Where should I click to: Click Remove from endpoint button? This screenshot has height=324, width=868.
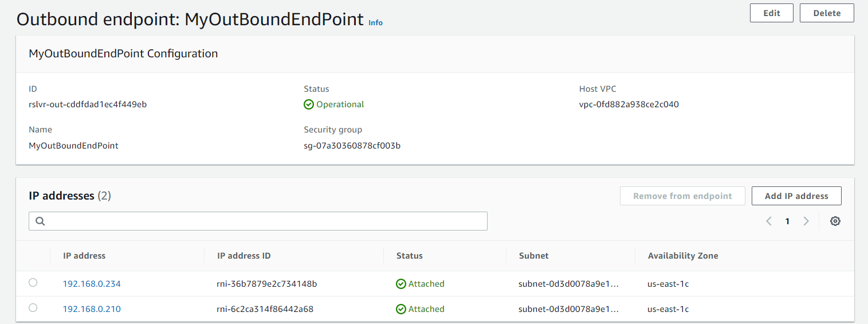682,196
